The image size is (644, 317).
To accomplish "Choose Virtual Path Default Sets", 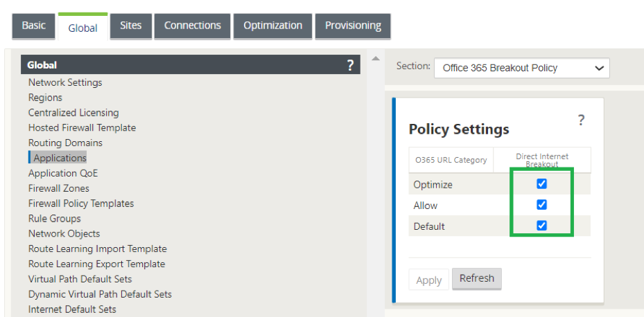I will point(80,279).
